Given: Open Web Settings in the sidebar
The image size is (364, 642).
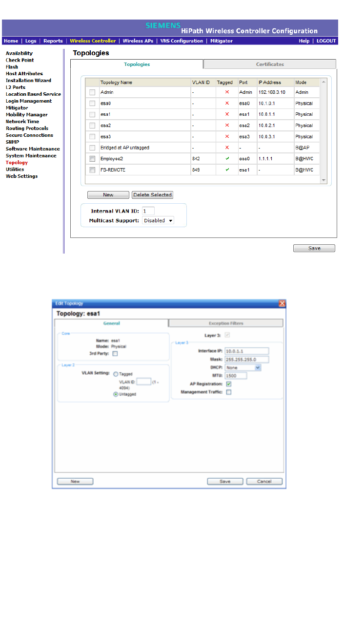Looking at the screenshot, I should (x=21, y=176).
